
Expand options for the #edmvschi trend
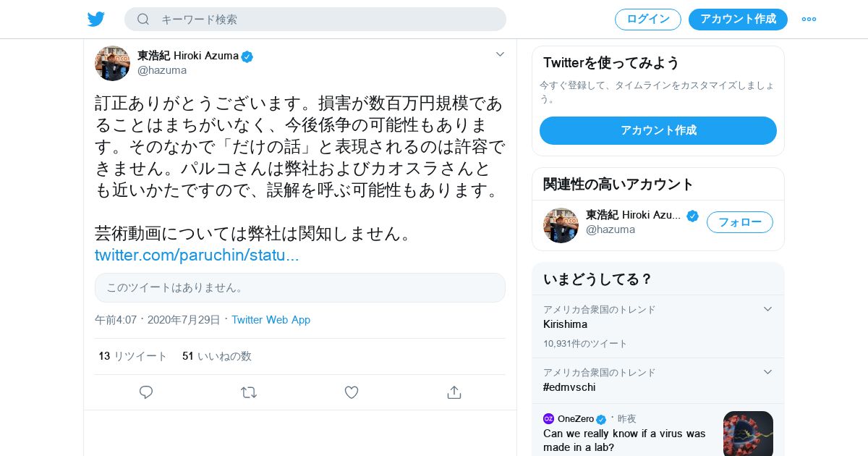pyautogui.click(x=768, y=372)
